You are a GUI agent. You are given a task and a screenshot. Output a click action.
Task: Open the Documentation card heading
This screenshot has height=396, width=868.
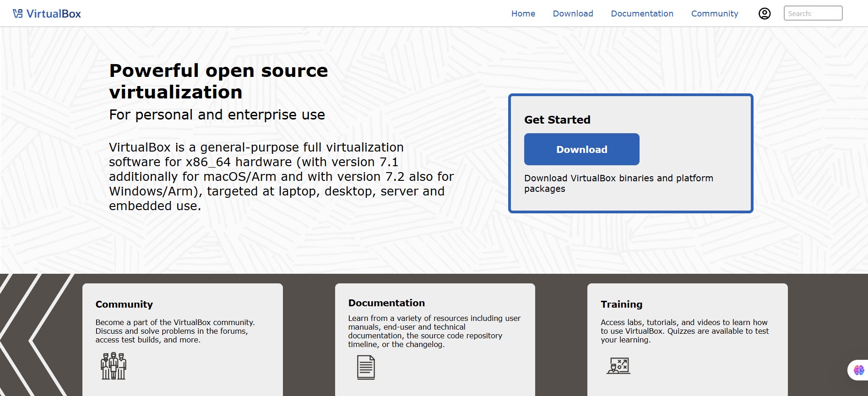[x=386, y=303]
